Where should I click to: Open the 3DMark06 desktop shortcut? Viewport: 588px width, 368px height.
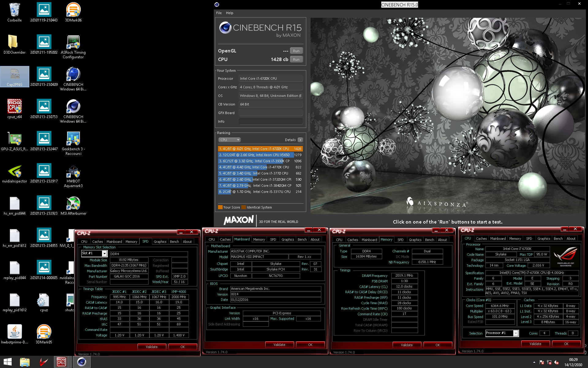(x=73, y=13)
